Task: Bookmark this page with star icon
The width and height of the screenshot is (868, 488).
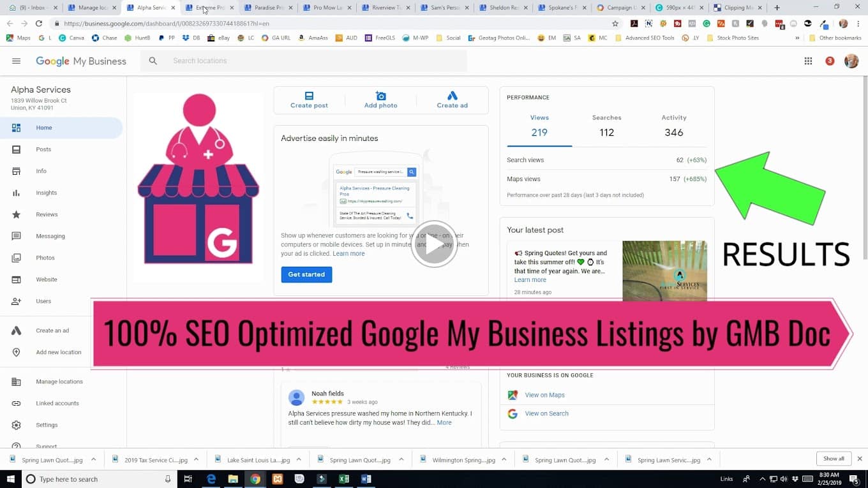Action: coord(615,24)
